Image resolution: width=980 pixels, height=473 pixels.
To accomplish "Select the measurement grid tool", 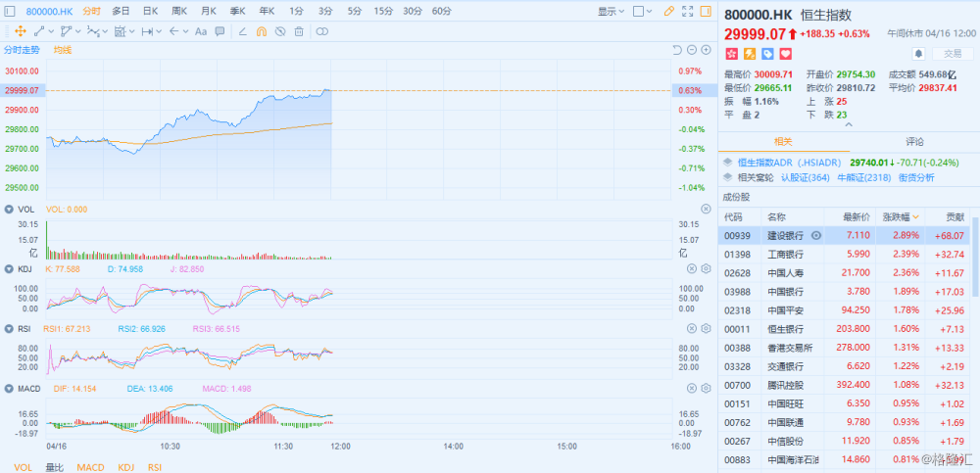I will (x=122, y=31).
